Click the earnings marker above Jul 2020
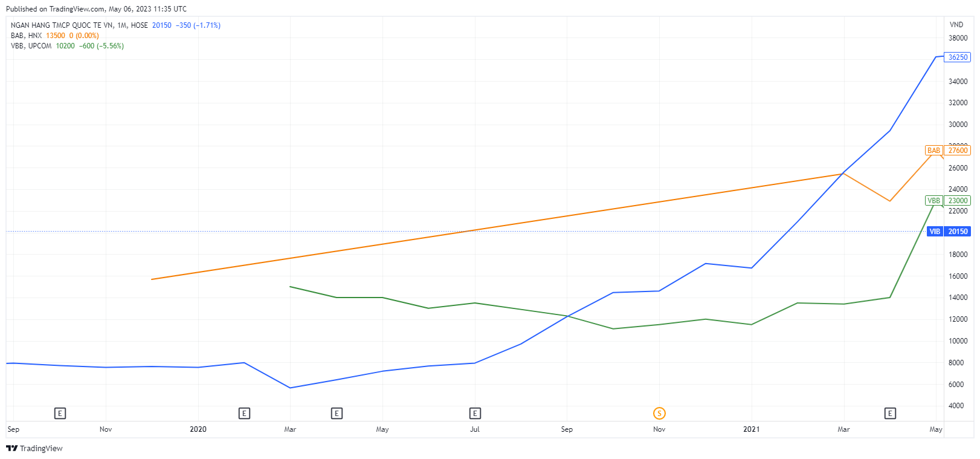980x459 pixels. pos(475,414)
